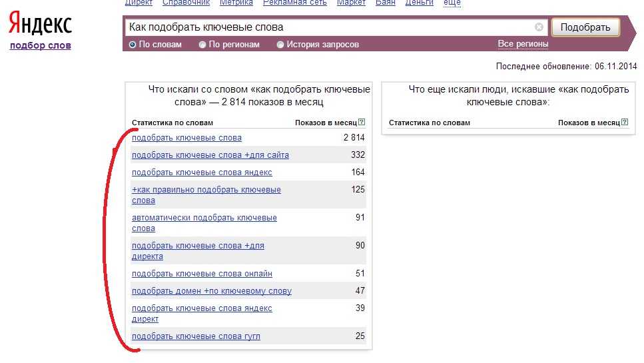Select the count 47 for 'домен' row
The image size is (644, 363).
pyautogui.click(x=360, y=290)
